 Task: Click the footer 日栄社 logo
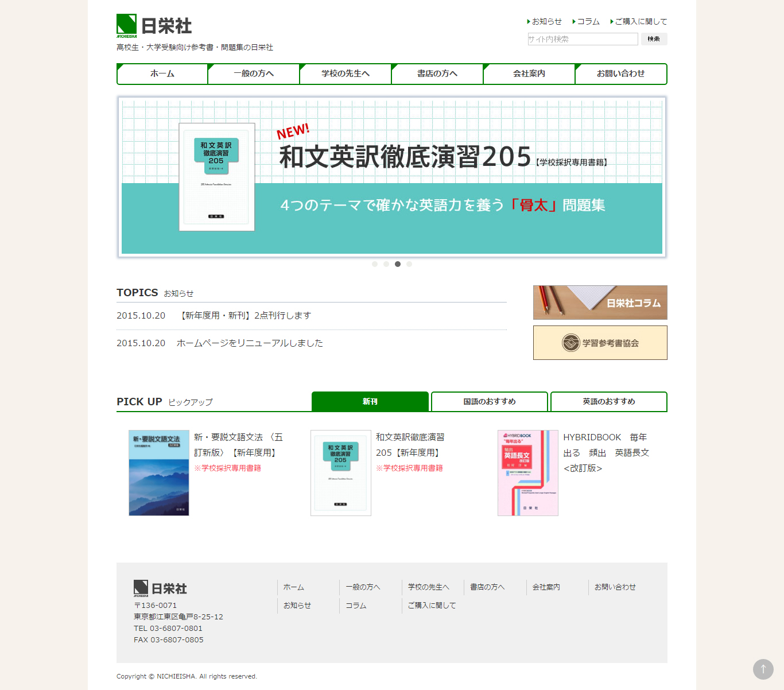pos(160,588)
